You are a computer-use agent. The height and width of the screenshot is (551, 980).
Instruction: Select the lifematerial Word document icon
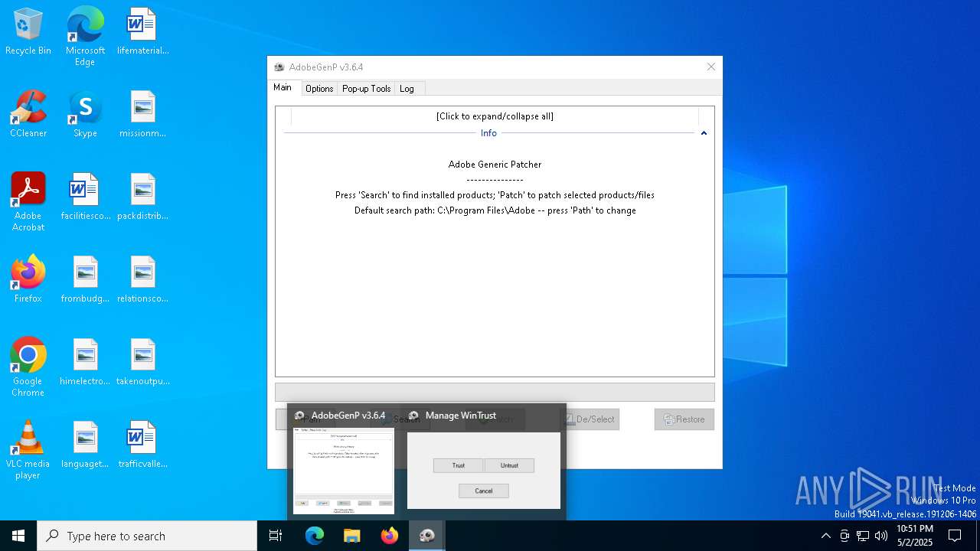point(142,32)
